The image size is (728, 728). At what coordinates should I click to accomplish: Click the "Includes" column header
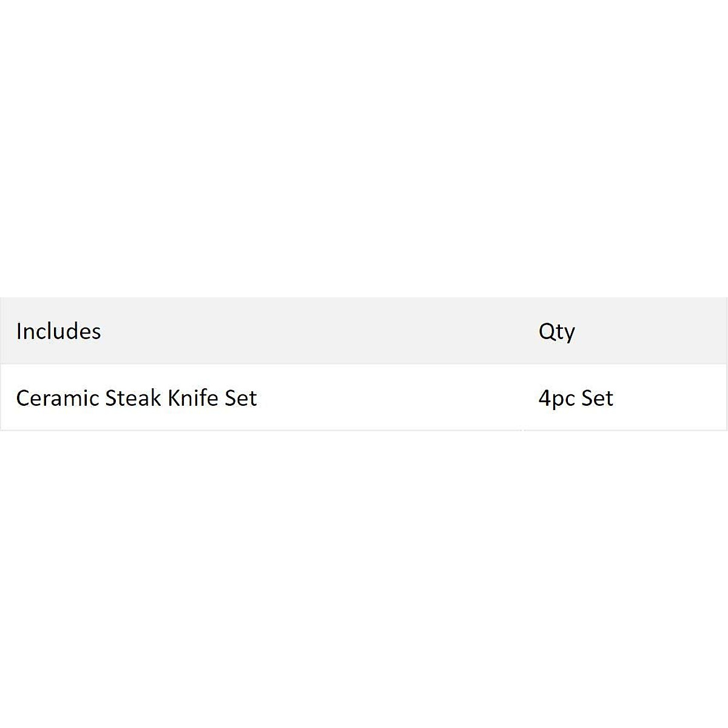58,331
